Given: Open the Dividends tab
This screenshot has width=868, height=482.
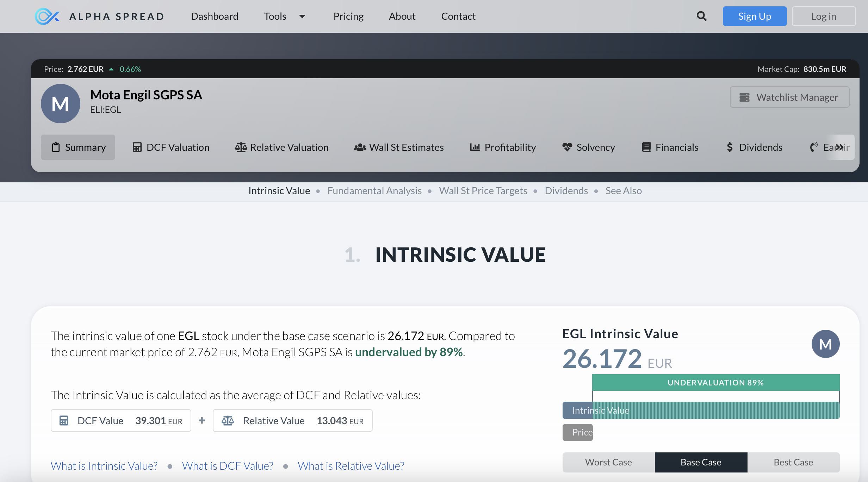Looking at the screenshot, I should (754, 147).
